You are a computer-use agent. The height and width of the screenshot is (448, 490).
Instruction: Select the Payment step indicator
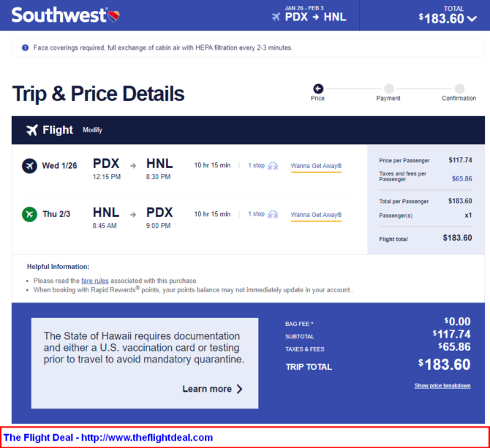coord(388,88)
